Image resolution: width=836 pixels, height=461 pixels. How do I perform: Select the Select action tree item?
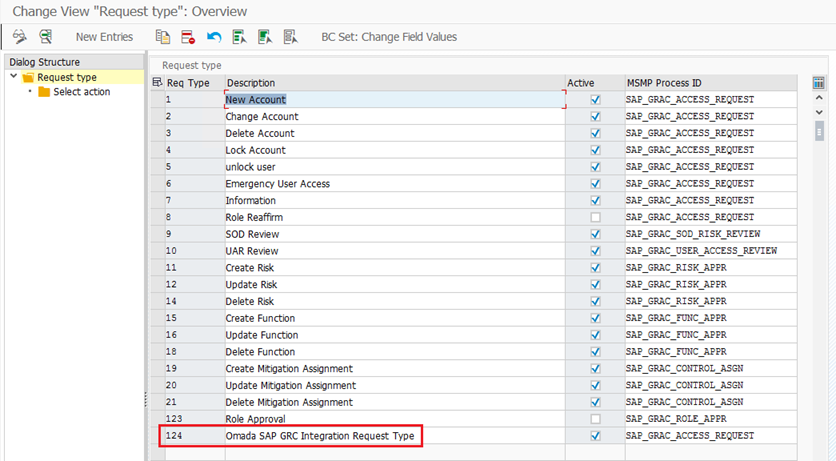(82, 92)
